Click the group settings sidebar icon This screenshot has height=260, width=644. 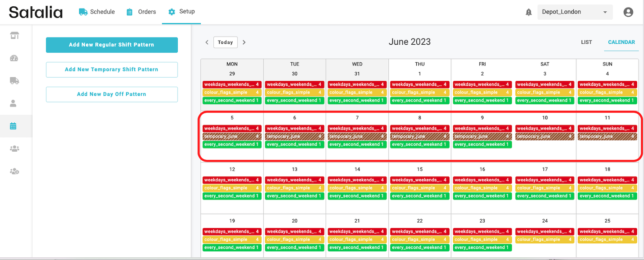14,171
